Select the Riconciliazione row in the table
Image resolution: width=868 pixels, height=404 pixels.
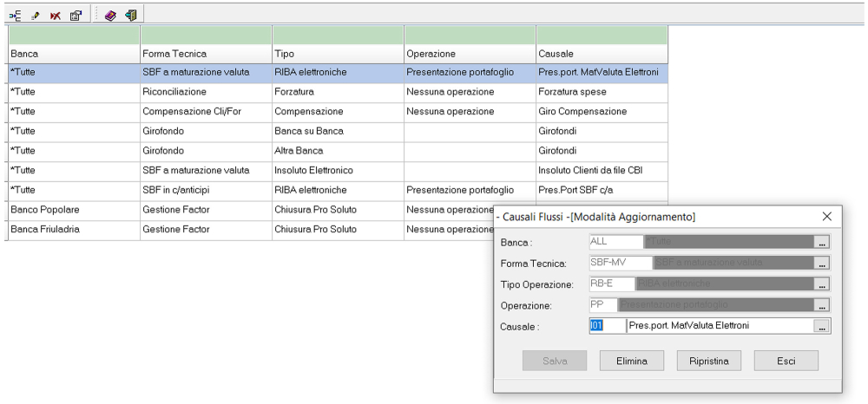click(x=206, y=91)
